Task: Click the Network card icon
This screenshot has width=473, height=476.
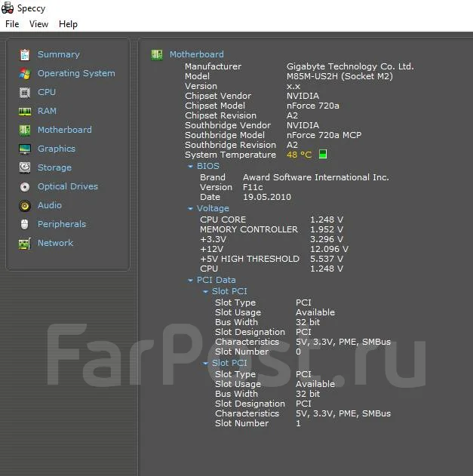Action: (x=25, y=244)
